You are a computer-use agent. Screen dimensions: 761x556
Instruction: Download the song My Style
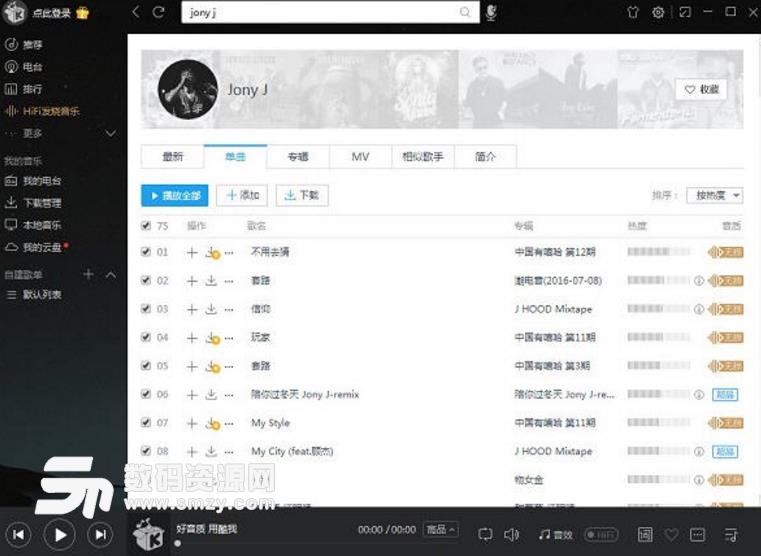(213, 423)
